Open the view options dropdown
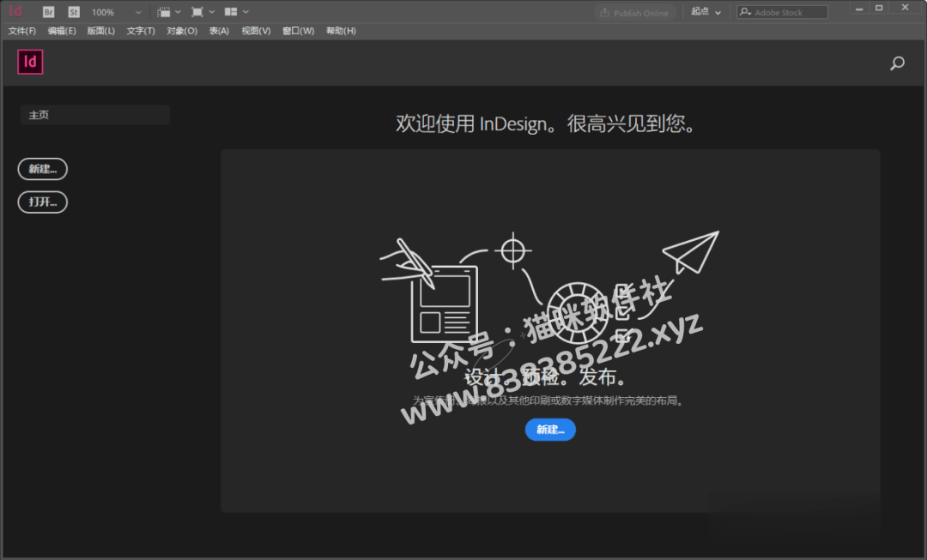The height and width of the screenshot is (560, 927). tap(169, 12)
